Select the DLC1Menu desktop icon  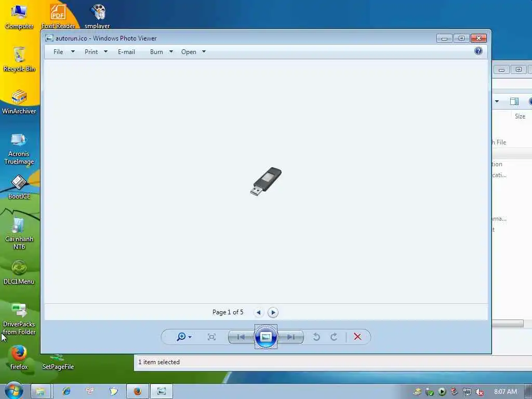click(x=19, y=272)
